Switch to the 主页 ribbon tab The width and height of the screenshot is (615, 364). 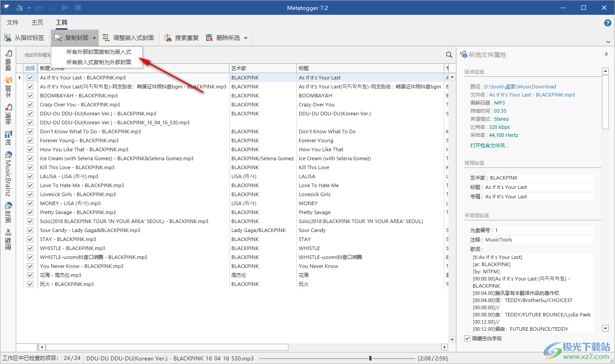(x=37, y=22)
